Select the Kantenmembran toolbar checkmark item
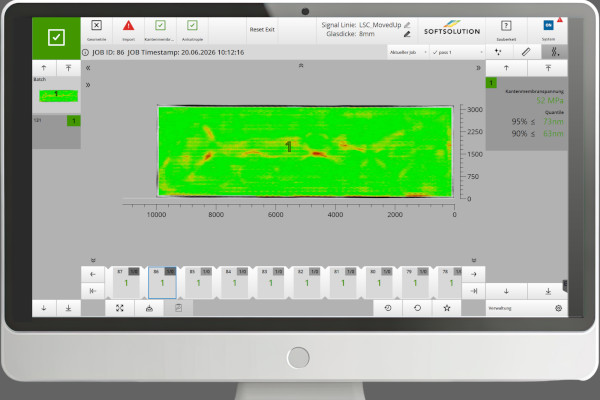This screenshot has width=600, height=400. [x=160, y=30]
